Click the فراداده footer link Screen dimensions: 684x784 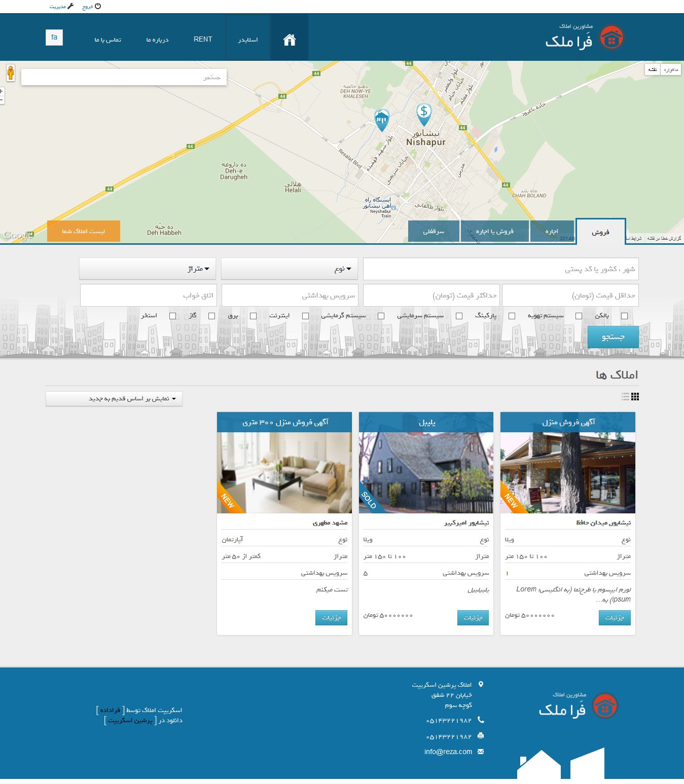click(110, 710)
